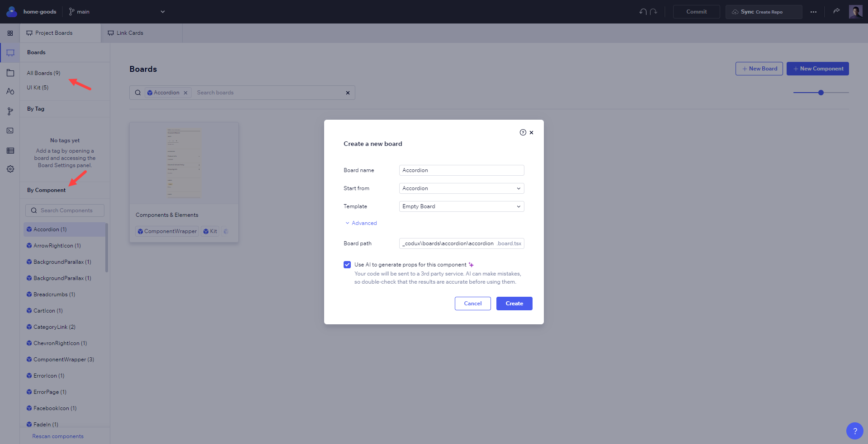Screen dimensions: 868x444
Task: Open the floating help button
Action: (x=854, y=431)
